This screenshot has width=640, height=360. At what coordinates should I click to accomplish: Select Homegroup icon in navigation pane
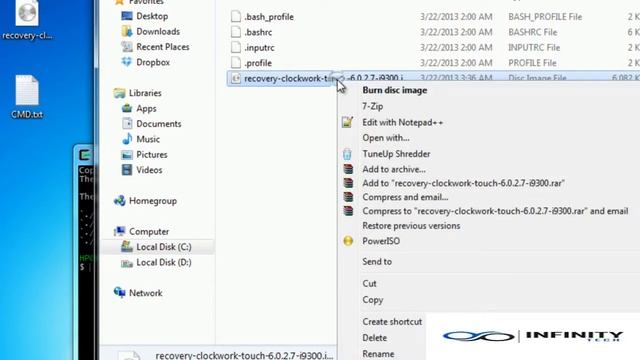pyautogui.click(x=120, y=201)
